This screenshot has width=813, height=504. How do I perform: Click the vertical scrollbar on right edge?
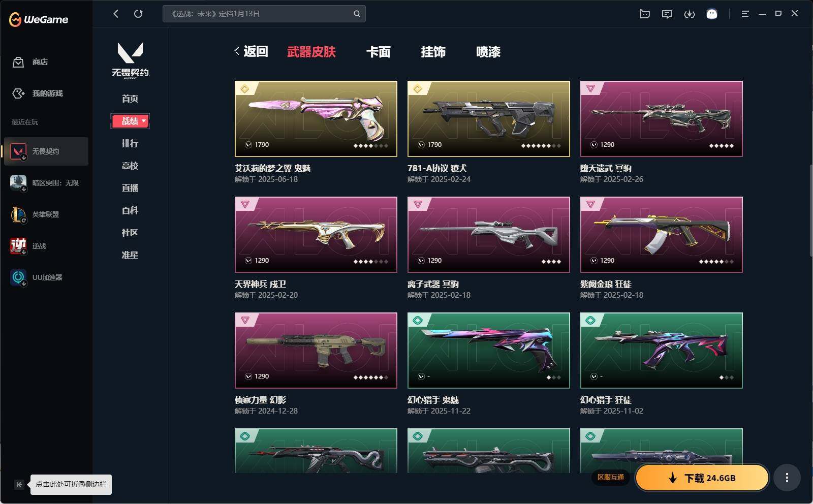[x=811, y=211]
